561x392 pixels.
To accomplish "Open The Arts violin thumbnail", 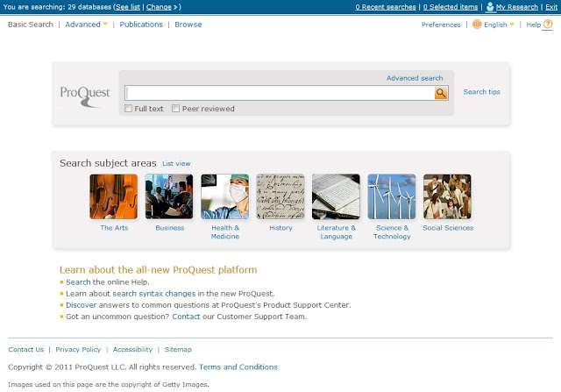I will coord(113,196).
